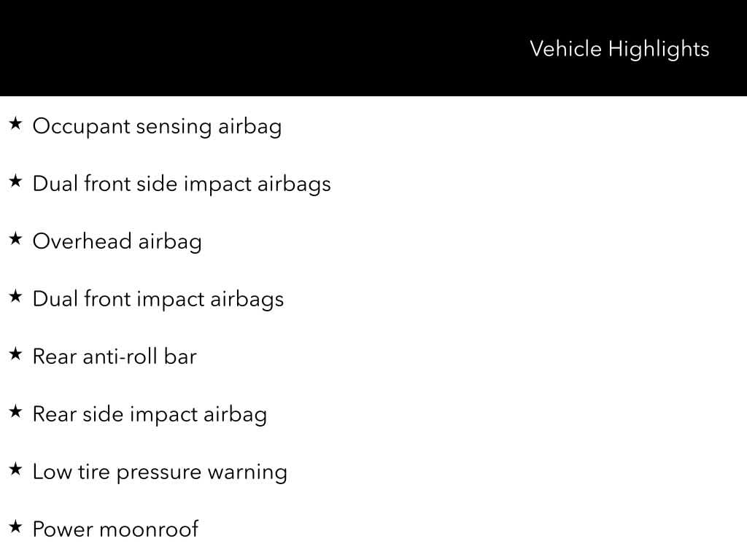Click the Dual front impact airbags text
747x560 pixels.
158,299
